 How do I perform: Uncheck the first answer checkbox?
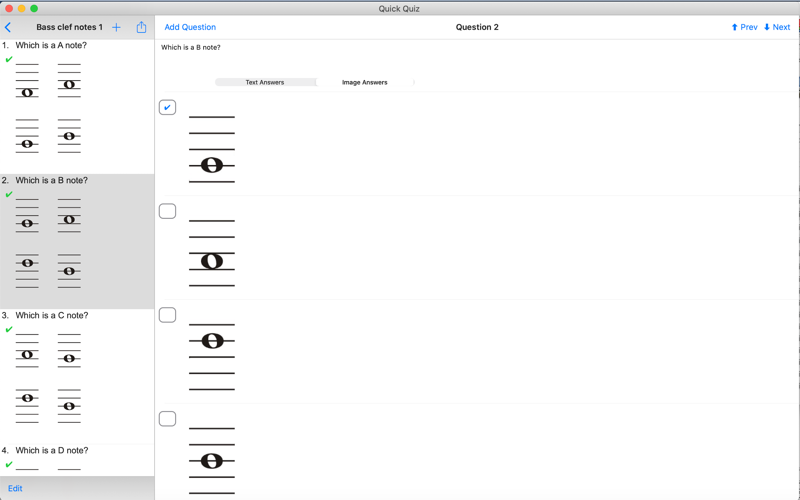167,107
